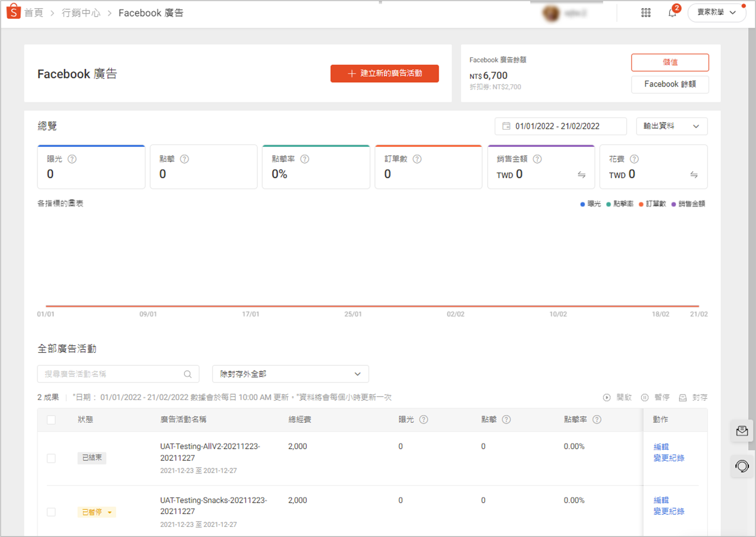The height and width of the screenshot is (537, 756).
Task: Click the 折扣券: NT$2,700 text
Action: 495,87
